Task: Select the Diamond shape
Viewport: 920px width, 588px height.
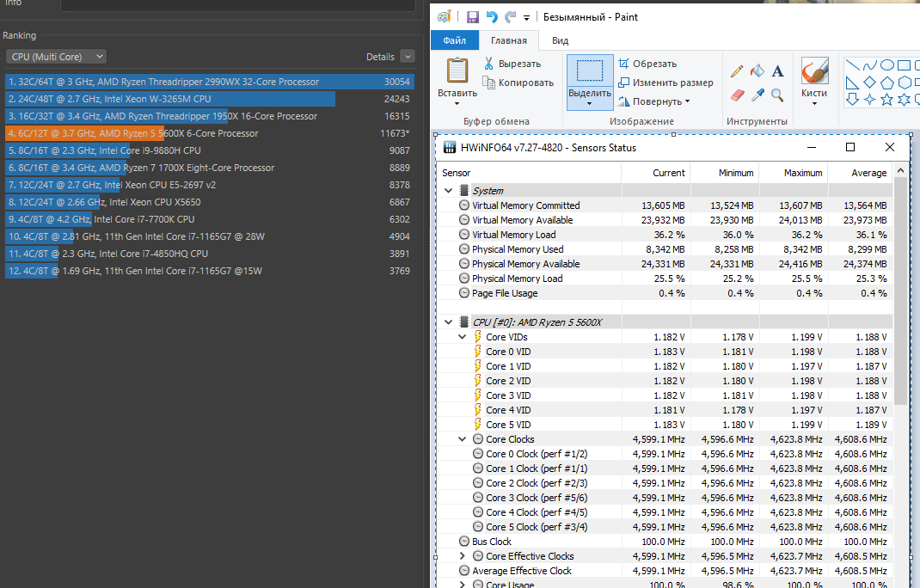Action: point(870,83)
